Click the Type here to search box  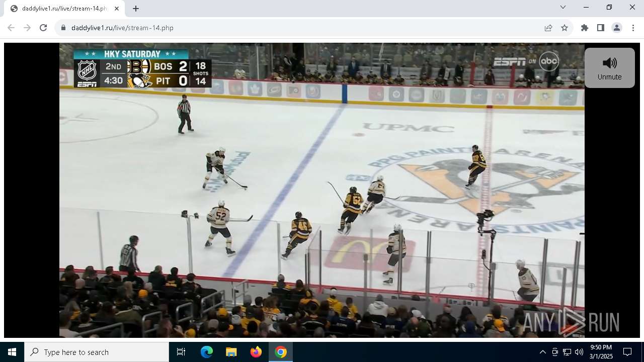(x=97, y=352)
